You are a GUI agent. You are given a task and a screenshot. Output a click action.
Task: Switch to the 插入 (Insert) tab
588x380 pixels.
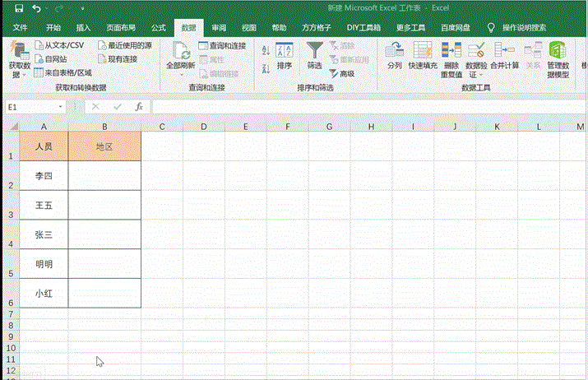pos(83,27)
